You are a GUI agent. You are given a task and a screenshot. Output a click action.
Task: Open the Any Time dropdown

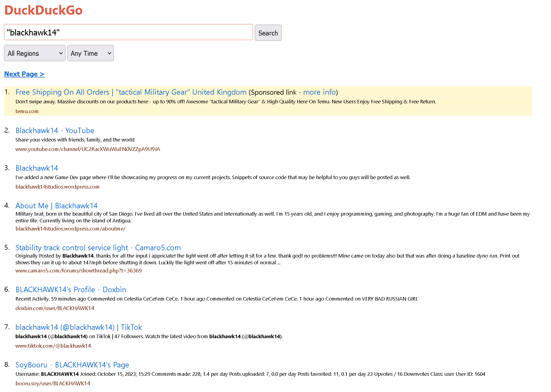click(90, 53)
